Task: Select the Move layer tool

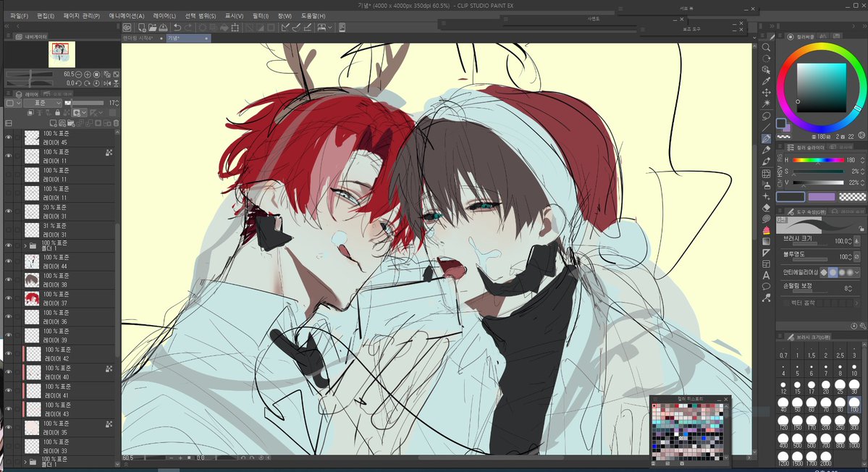Action: pyautogui.click(x=766, y=93)
